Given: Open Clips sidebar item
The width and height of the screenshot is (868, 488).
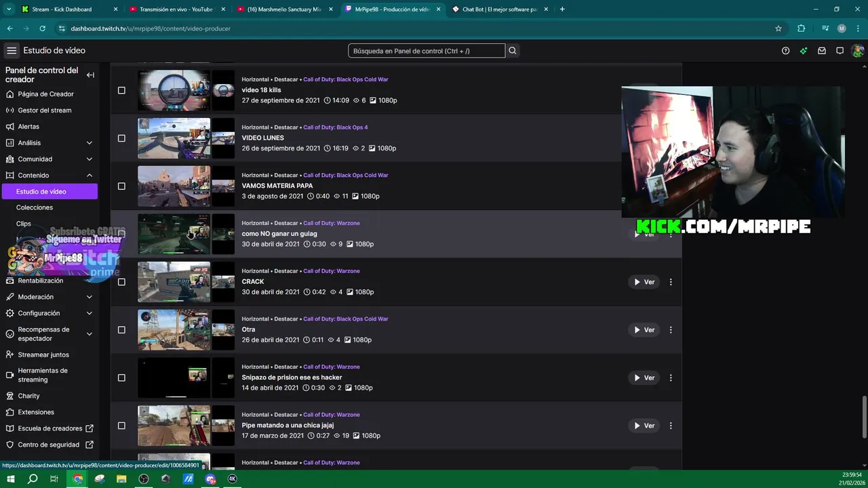Looking at the screenshot, I should point(24,224).
